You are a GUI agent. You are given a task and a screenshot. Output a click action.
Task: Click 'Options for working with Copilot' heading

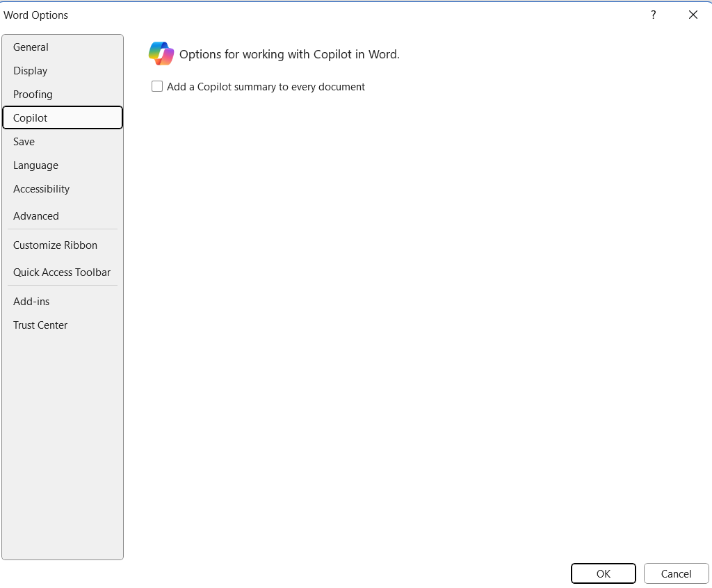[289, 54]
